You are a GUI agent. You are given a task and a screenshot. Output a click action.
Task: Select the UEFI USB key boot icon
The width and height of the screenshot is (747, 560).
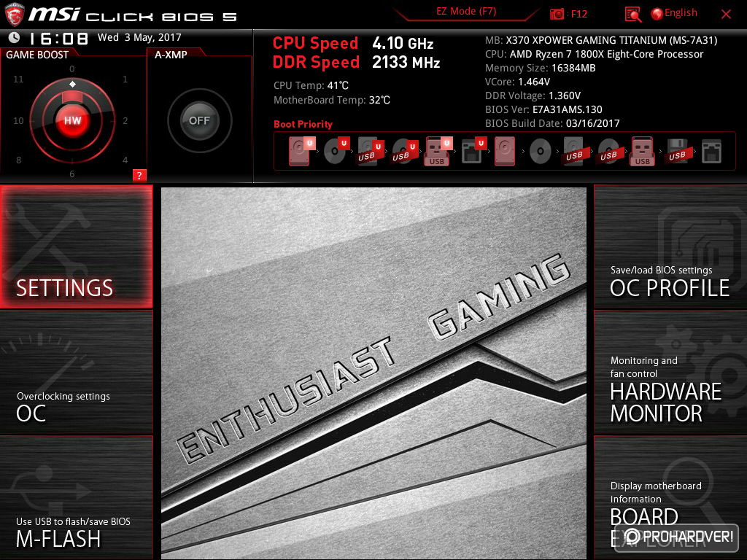438,151
